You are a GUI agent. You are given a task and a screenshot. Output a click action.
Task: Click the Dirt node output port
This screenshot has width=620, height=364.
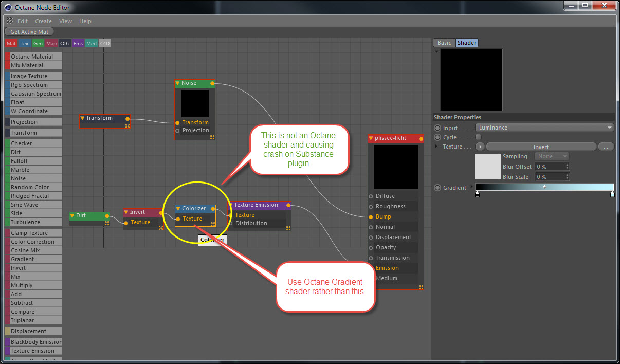107,216
